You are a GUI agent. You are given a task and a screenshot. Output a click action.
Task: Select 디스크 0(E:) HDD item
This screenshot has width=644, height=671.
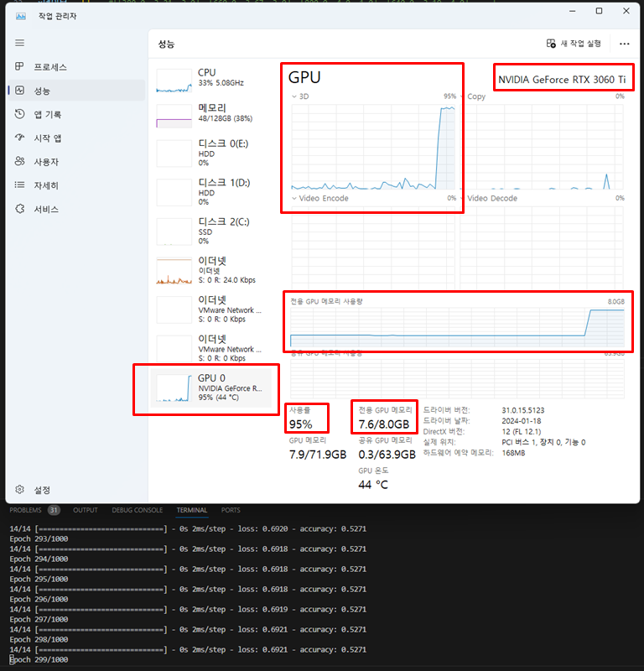tap(213, 153)
